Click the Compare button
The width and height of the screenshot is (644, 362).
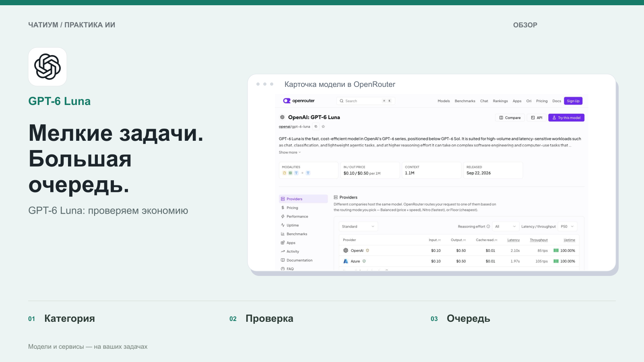510,118
